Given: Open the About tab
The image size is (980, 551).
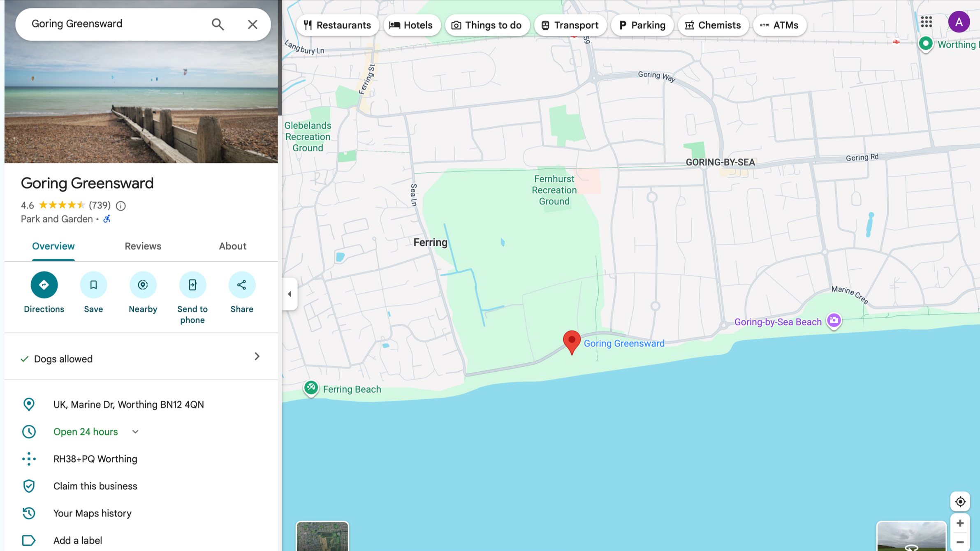Looking at the screenshot, I should (232, 246).
